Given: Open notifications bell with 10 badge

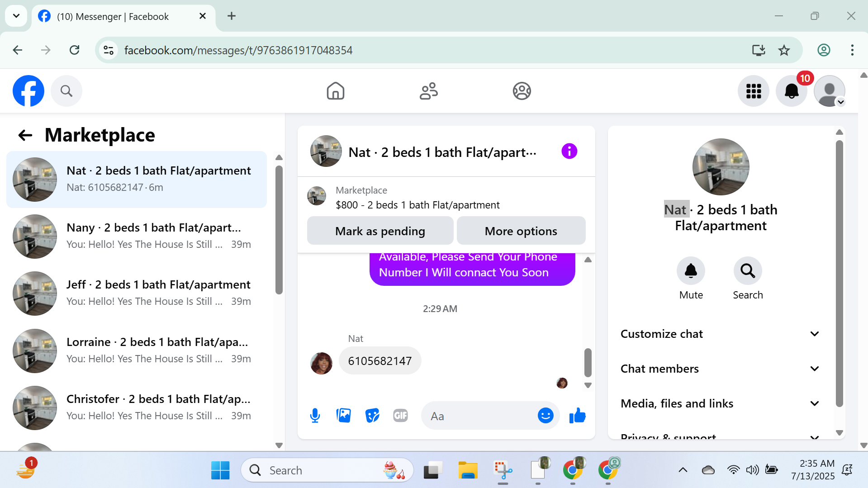Looking at the screenshot, I should pyautogui.click(x=792, y=91).
